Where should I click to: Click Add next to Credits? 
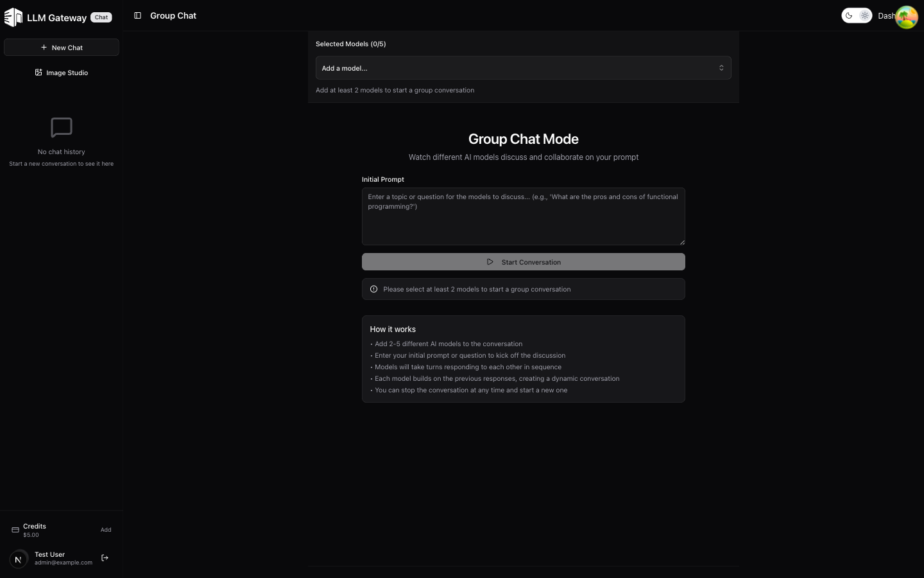[106, 530]
